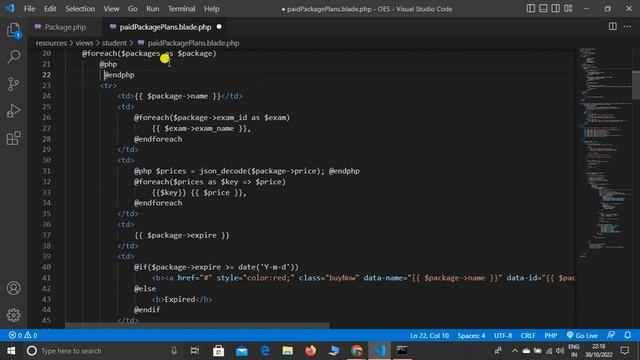Split the editor to the right
The width and height of the screenshot is (640, 360).
tap(613, 27)
